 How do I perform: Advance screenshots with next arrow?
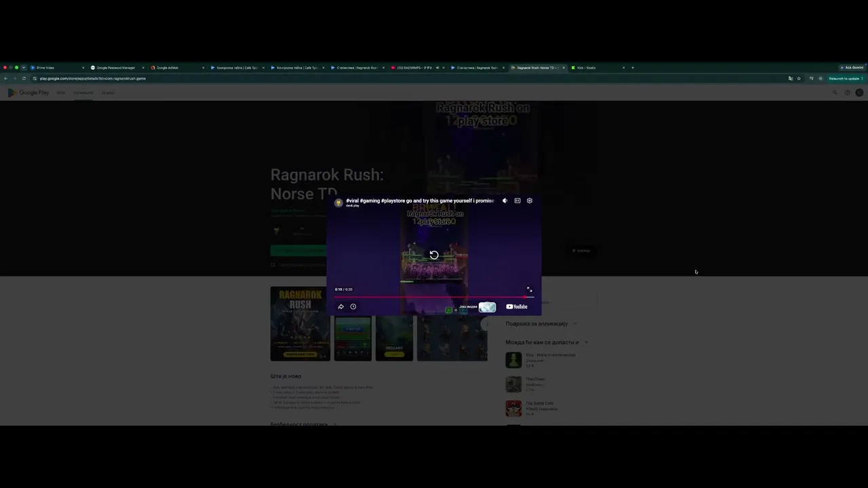[x=484, y=324]
